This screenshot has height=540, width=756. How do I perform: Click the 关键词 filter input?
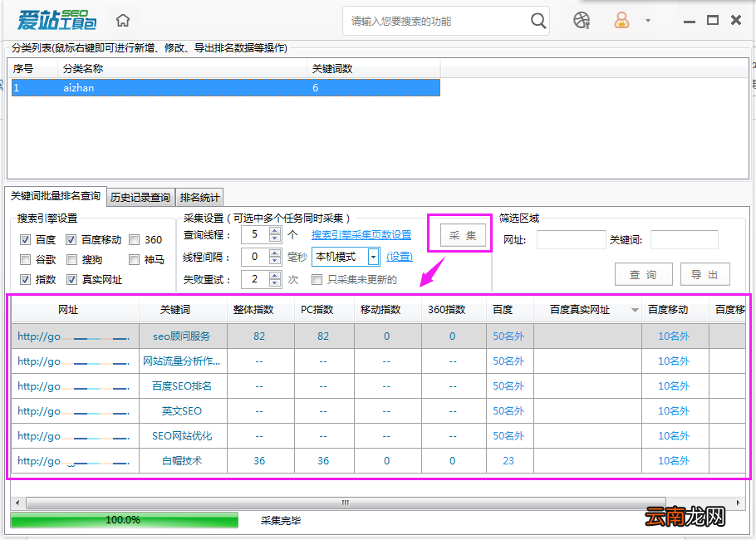pyautogui.click(x=685, y=239)
